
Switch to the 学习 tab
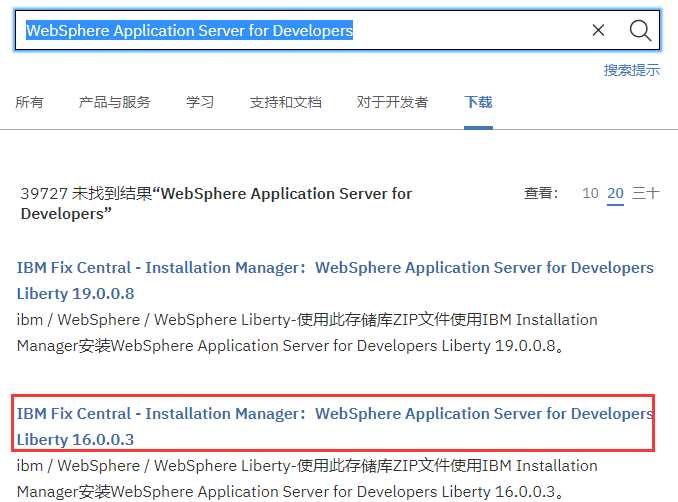200,102
